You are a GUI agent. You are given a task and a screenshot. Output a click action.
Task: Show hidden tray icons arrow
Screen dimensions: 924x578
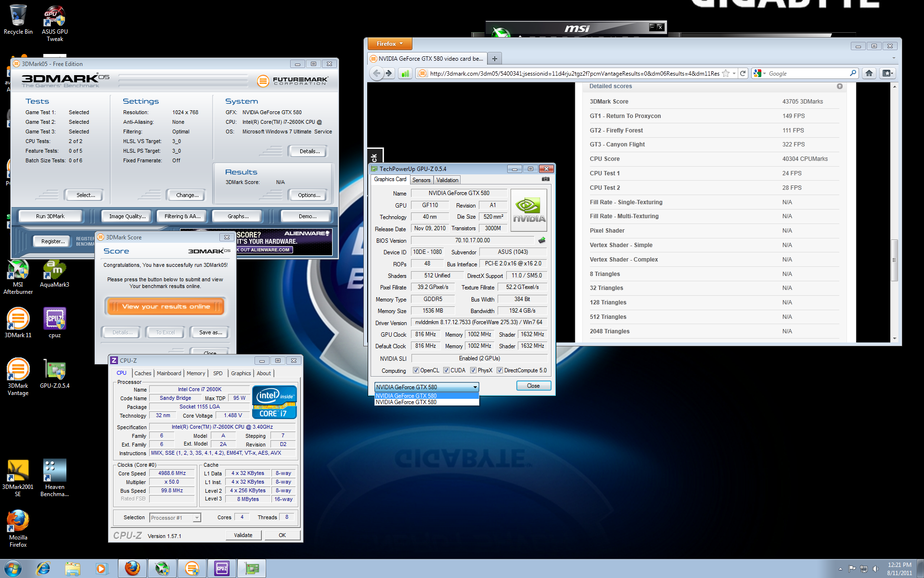point(840,569)
